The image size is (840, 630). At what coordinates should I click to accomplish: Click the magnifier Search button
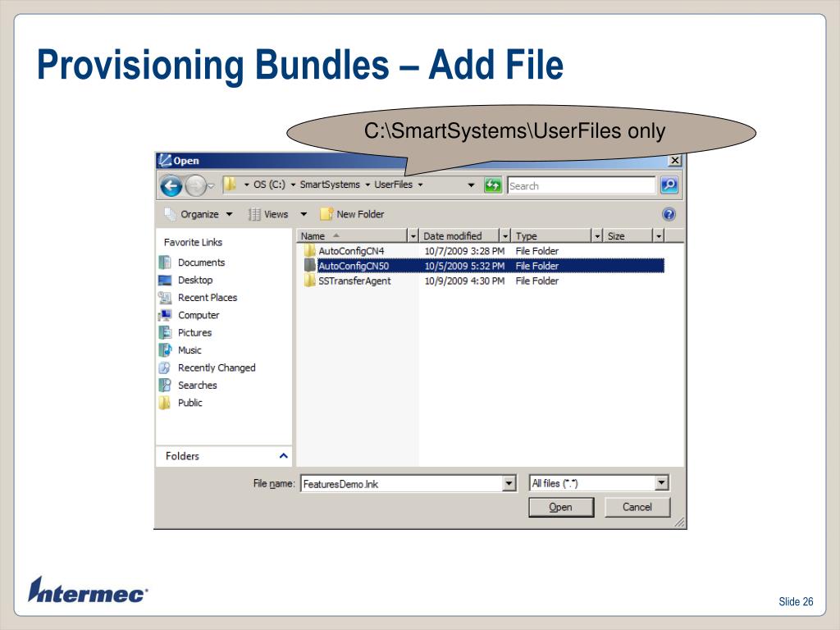669,185
